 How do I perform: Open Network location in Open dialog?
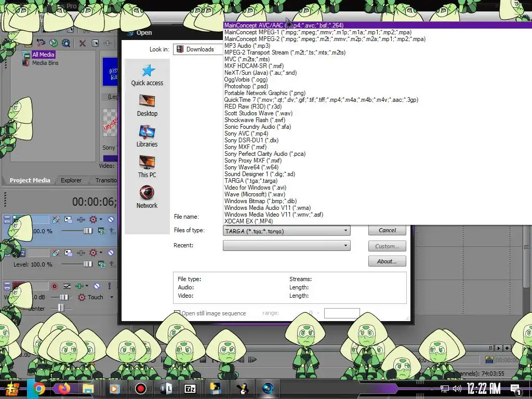147,197
